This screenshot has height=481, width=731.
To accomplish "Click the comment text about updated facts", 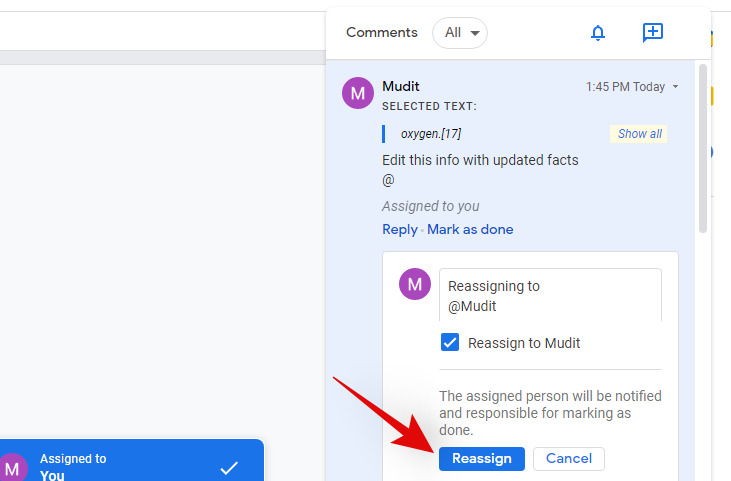I will 480,160.
